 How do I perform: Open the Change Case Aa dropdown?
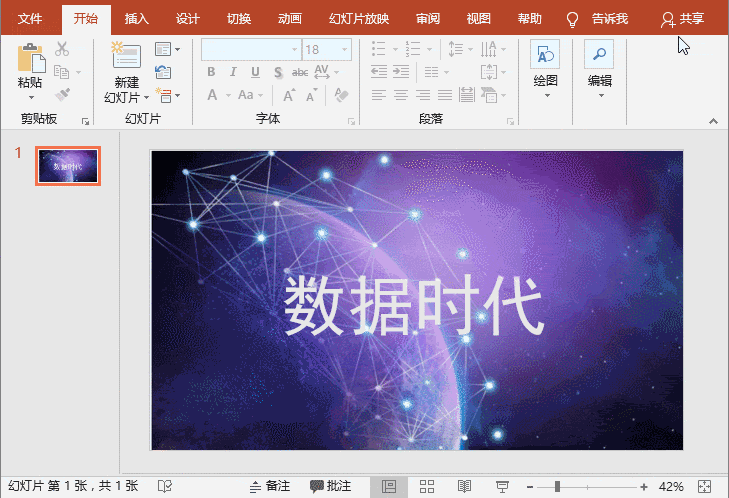point(260,95)
